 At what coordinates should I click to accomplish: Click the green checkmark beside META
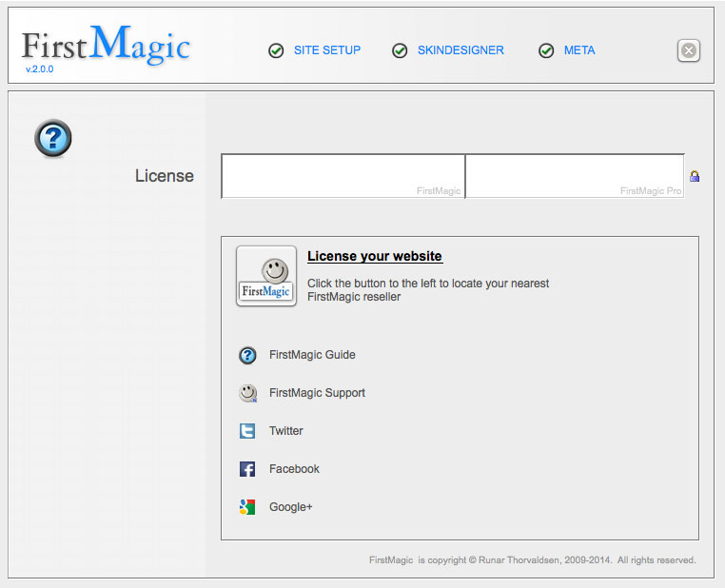546,50
